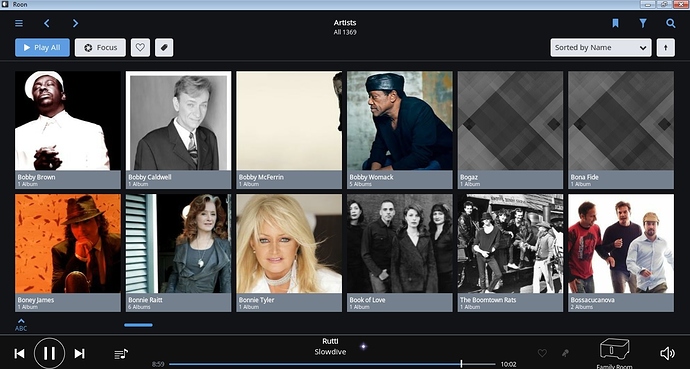Click the Roon radio star icon
The image size is (690, 369).
click(x=363, y=347)
